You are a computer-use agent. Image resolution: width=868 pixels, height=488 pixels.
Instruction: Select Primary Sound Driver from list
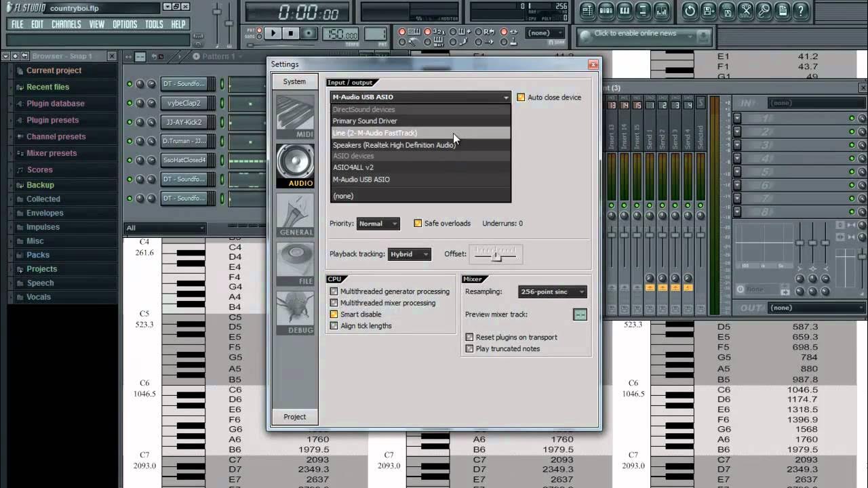pyautogui.click(x=420, y=121)
